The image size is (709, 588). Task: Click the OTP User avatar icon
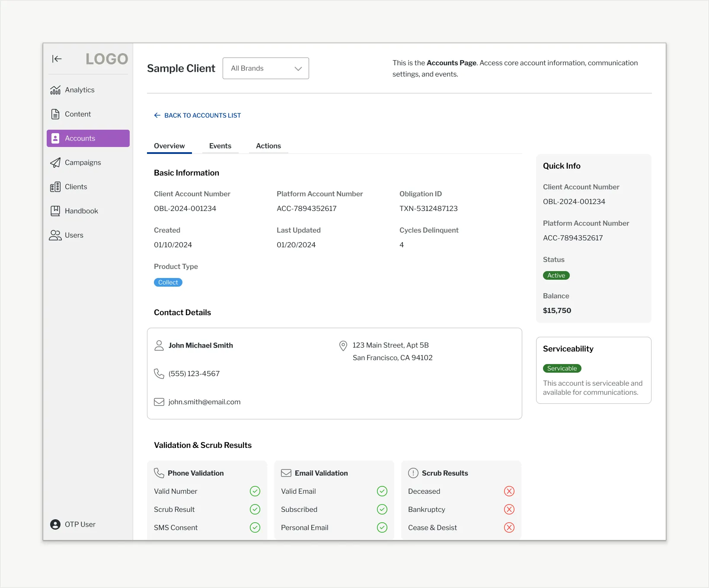pos(55,524)
